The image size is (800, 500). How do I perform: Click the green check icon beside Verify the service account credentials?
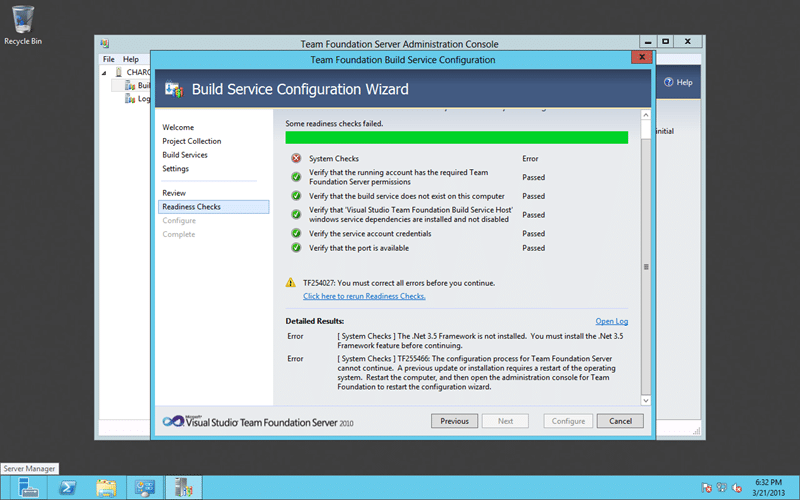pyautogui.click(x=296, y=233)
